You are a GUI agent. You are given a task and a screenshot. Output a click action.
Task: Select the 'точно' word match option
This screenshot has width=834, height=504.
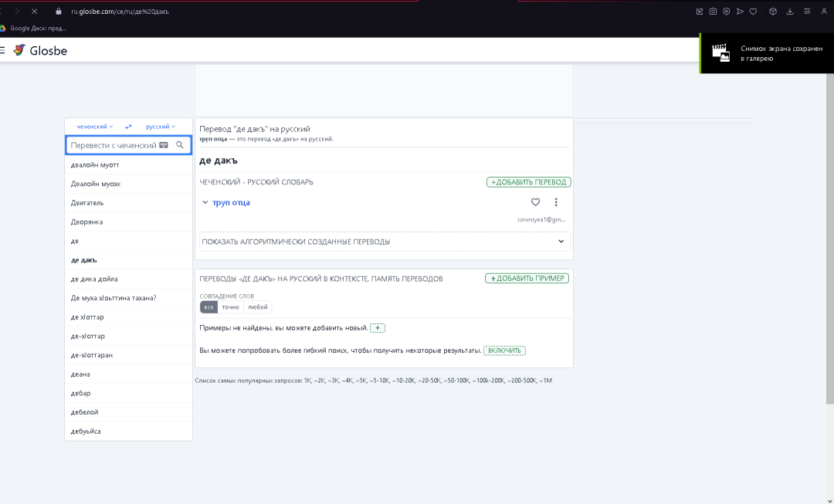coord(231,306)
